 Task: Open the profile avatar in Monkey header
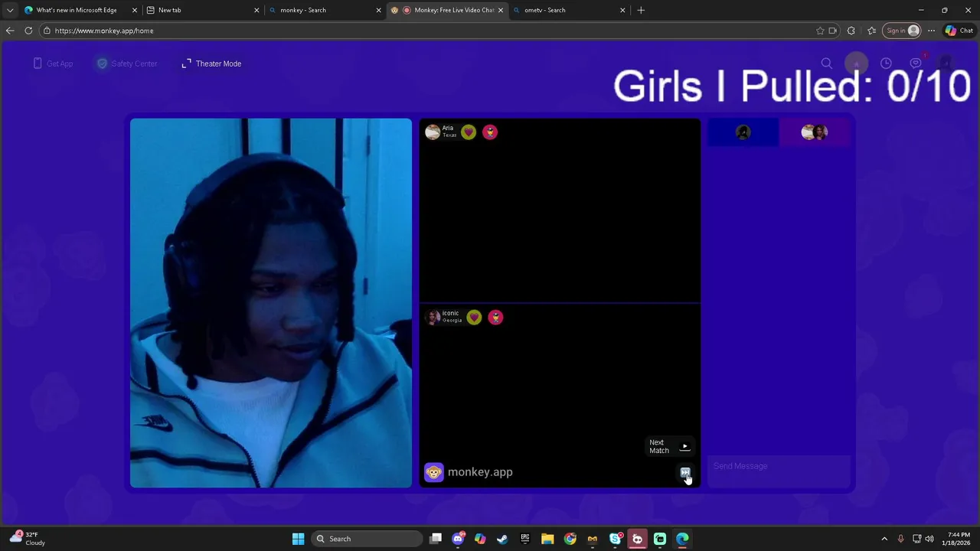tap(946, 64)
